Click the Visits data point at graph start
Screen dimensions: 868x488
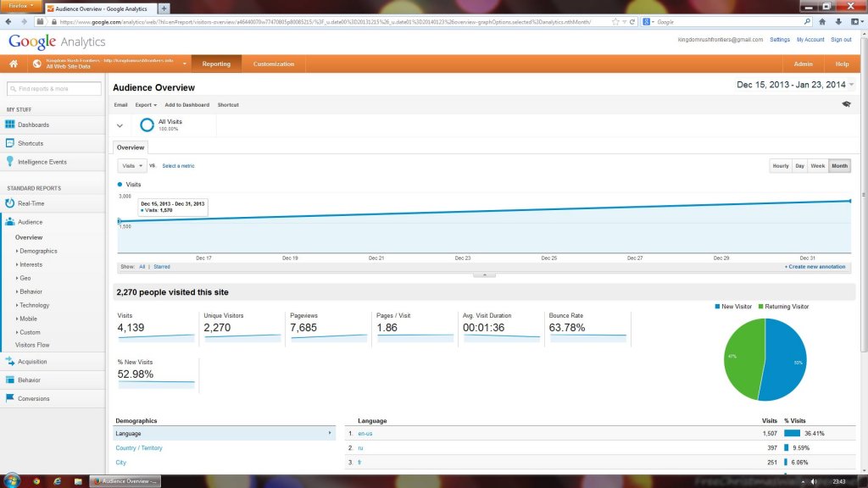(120, 221)
